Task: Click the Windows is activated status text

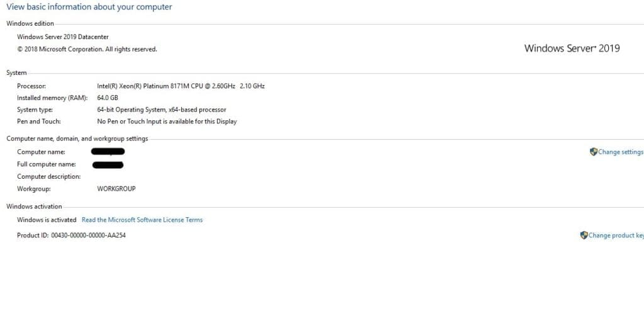Action: [47, 220]
